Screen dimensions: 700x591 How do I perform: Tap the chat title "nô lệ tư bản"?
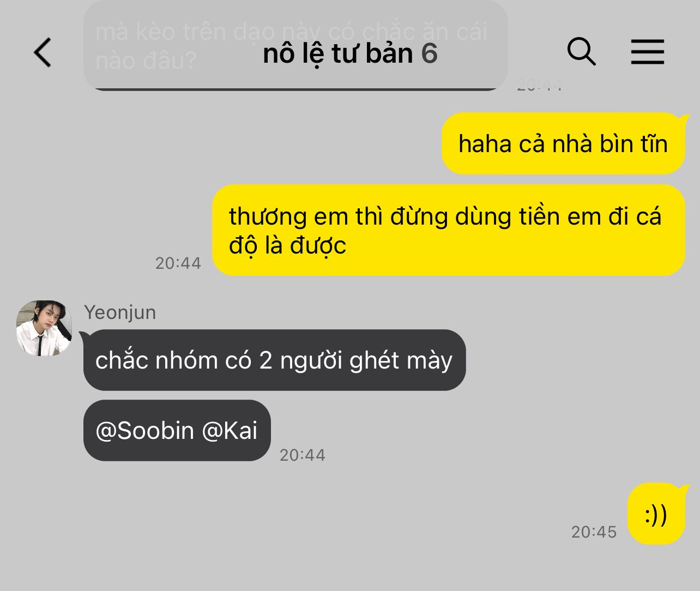[338, 53]
